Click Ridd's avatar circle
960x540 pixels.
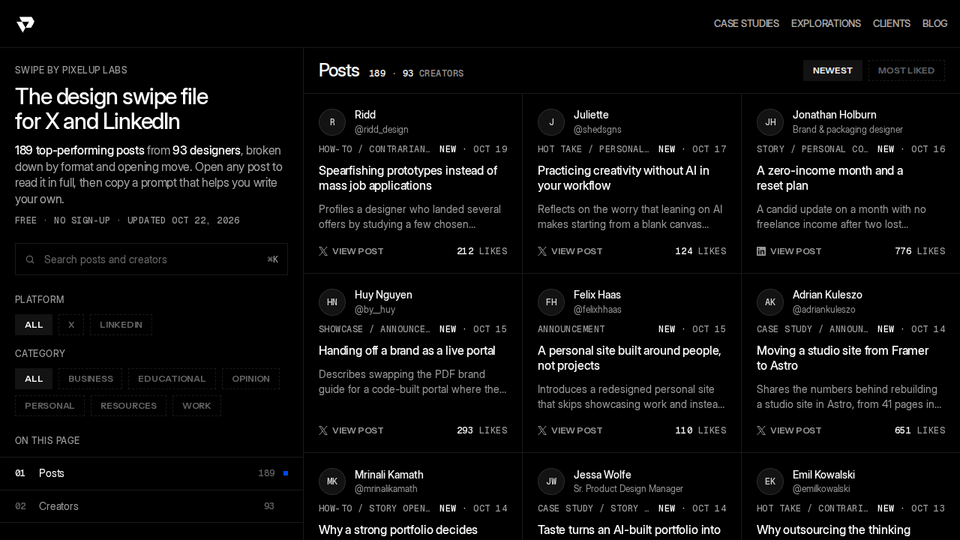332,122
